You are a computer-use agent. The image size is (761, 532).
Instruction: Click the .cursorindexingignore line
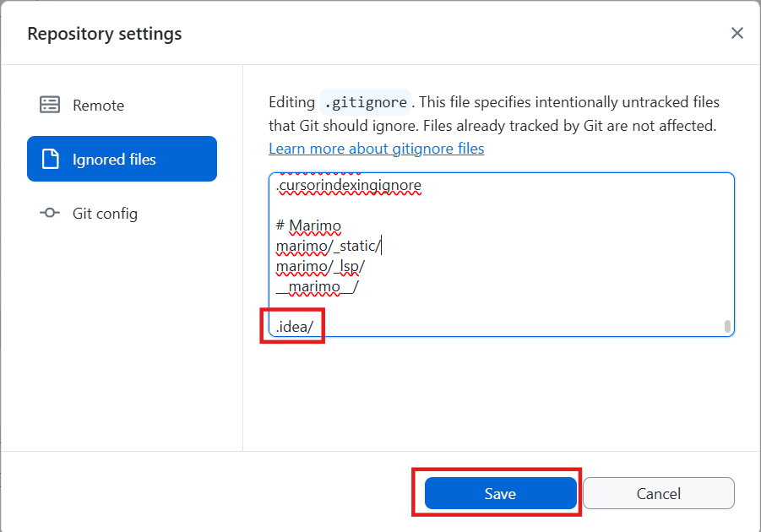348,185
